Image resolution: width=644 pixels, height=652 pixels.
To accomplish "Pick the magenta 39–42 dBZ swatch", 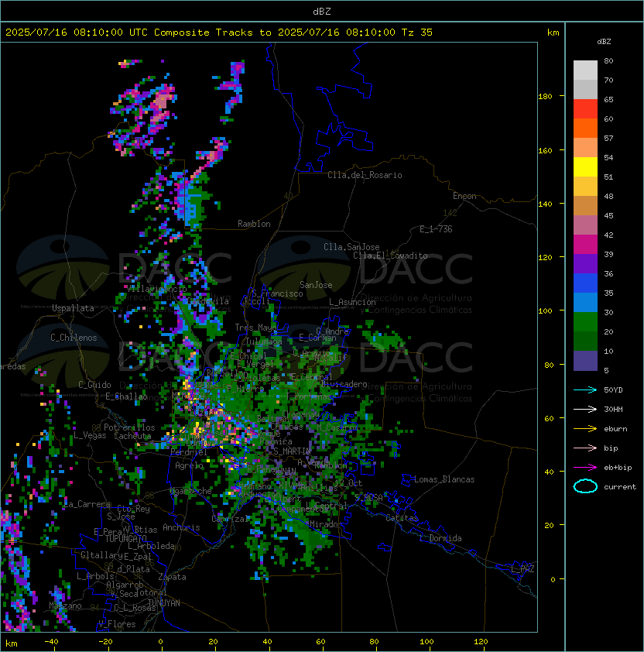I will pos(585,245).
